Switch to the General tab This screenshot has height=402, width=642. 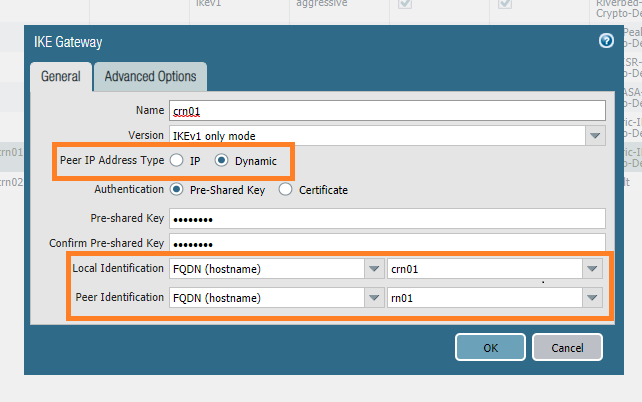(60, 76)
